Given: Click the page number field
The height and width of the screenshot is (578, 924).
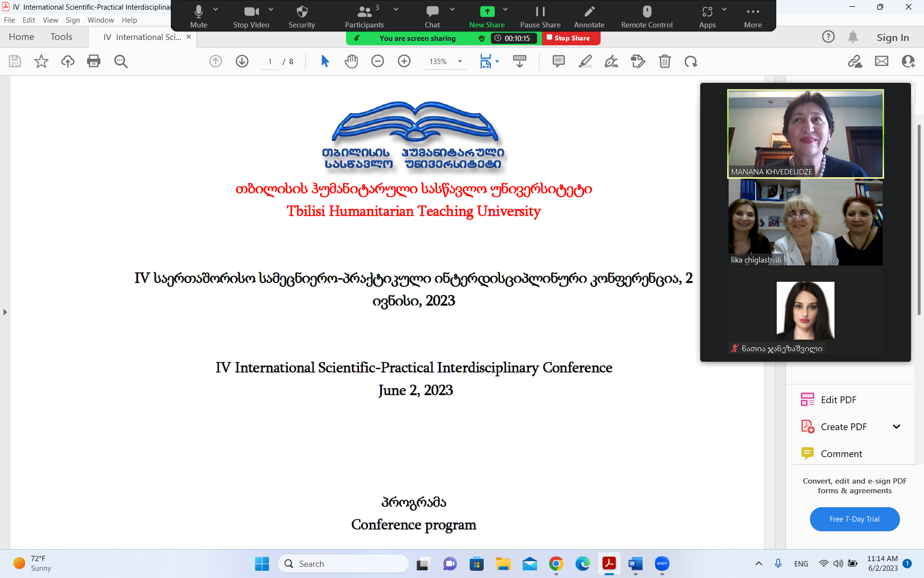Looking at the screenshot, I should click(x=270, y=62).
